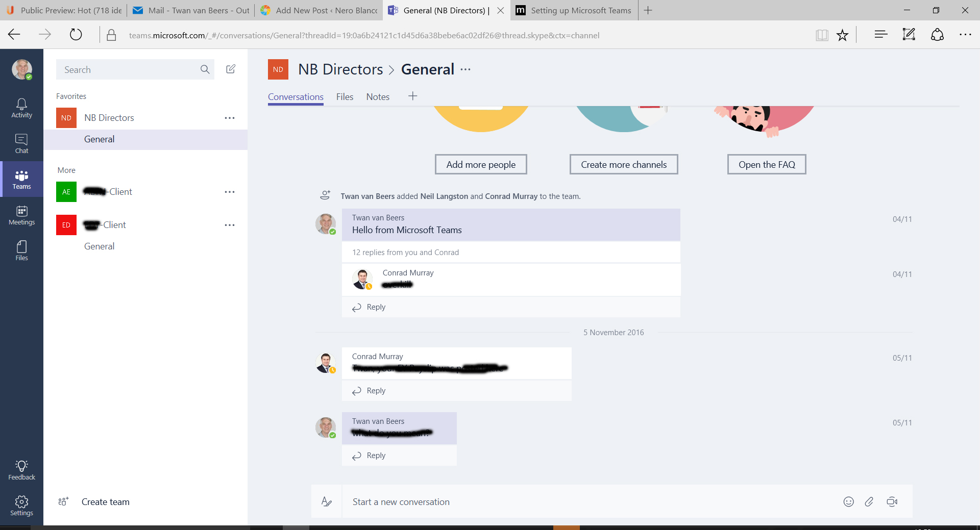Viewport: 980px width, 530px height.
Task: Open ellipsis menu next to General heading
Action: (x=465, y=69)
